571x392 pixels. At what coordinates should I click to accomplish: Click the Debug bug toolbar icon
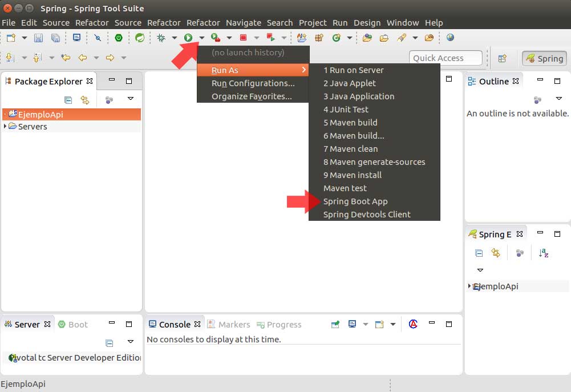click(x=161, y=38)
